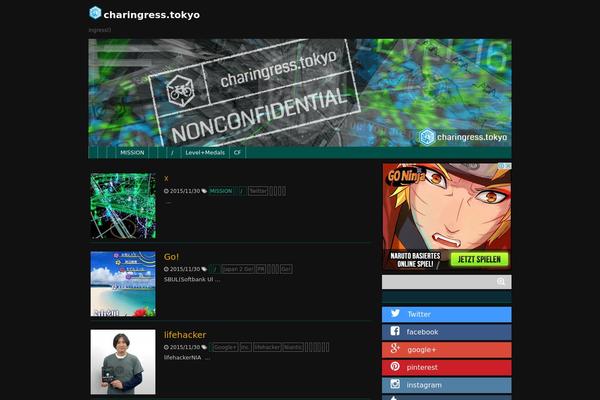Click the pinterest P icon

(x=395, y=366)
